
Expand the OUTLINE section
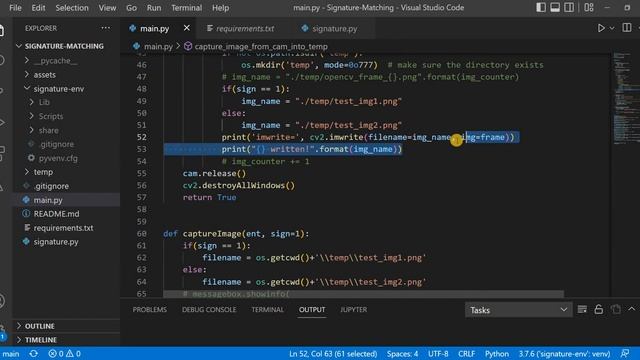click(x=40, y=326)
